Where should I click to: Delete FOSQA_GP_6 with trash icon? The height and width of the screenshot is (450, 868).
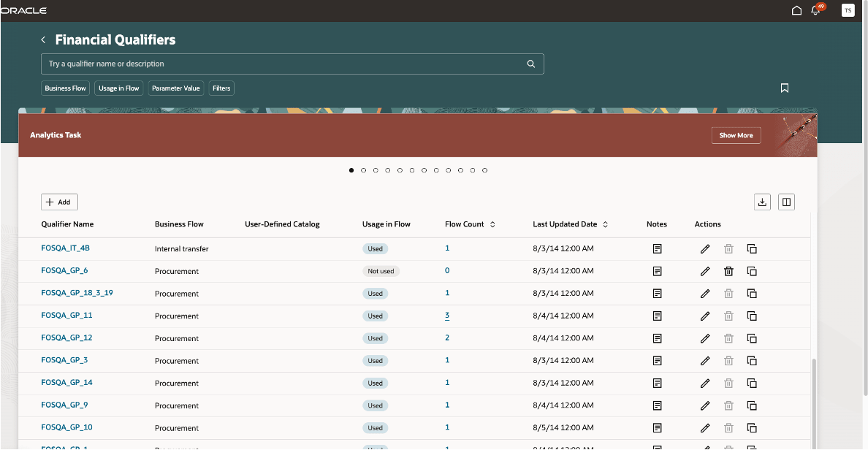(x=728, y=271)
